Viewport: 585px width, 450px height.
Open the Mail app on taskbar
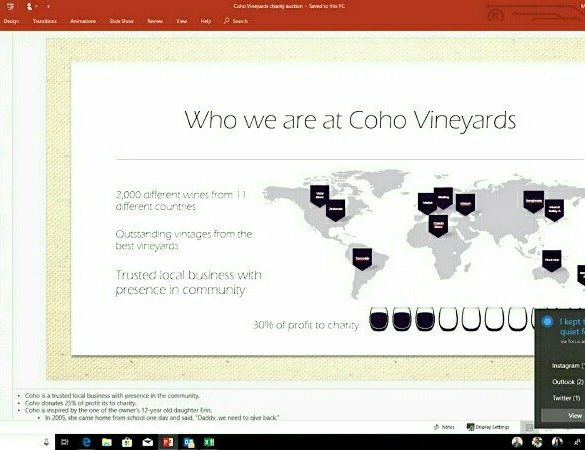[148, 442]
